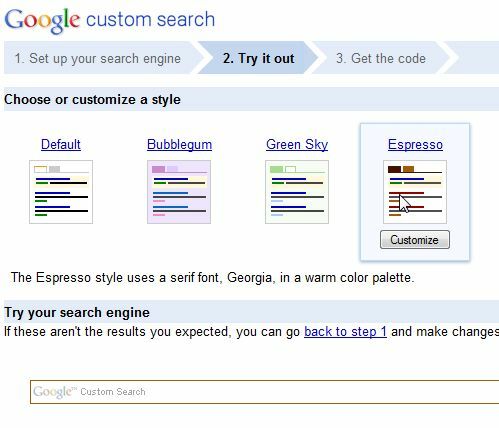Screen dimensions: 499x428
Task: Select the Default style preview thumbnail
Action: coord(61,192)
